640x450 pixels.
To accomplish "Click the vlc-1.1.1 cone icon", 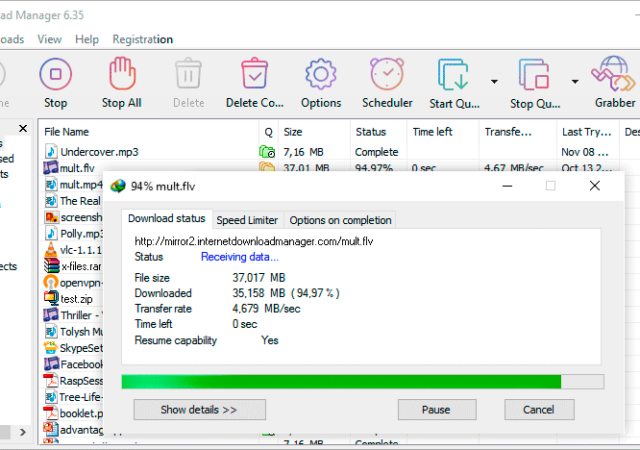I will point(51,250).
